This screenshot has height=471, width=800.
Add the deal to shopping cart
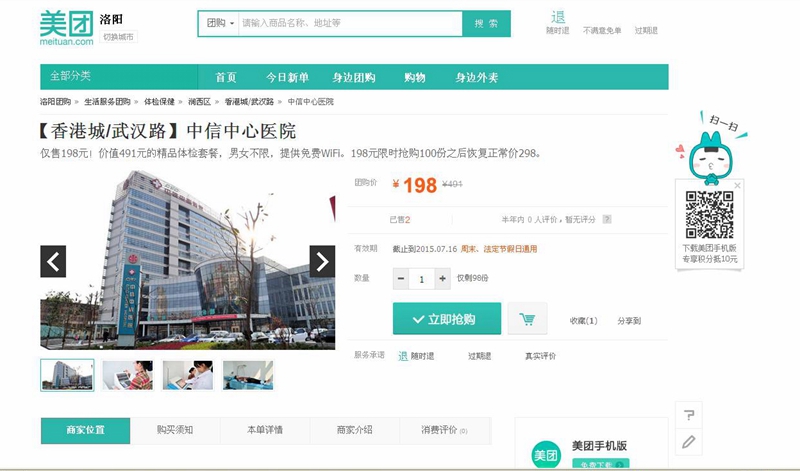coord(527,320)
